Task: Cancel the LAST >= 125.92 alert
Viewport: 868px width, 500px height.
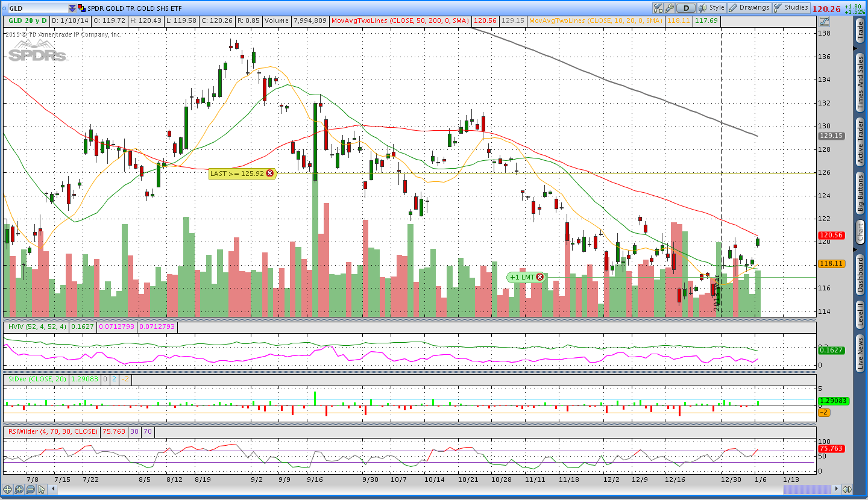Action: tap(269, 173)
